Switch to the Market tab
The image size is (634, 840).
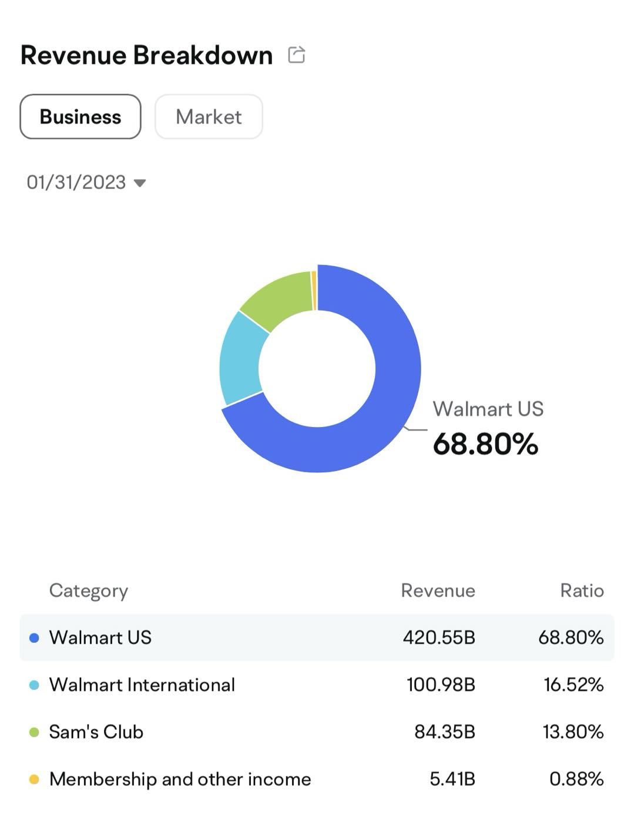[x=209, y=116]
